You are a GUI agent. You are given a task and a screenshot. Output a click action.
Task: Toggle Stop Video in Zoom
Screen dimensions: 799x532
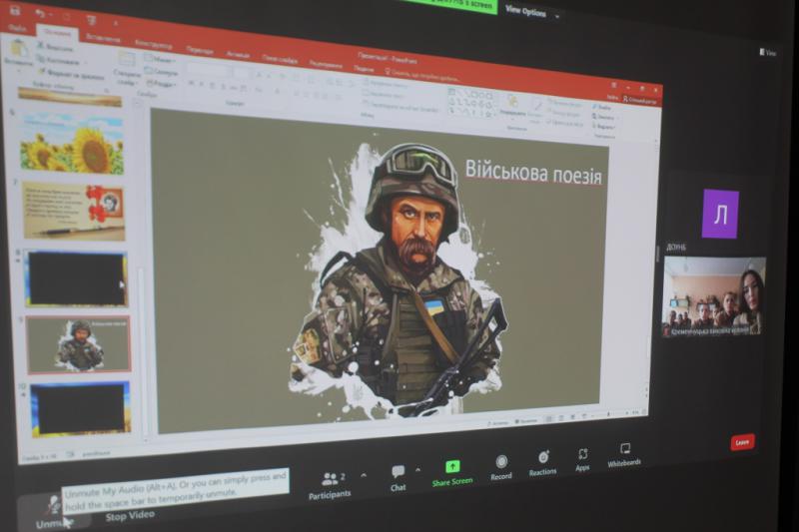[x=130, y=516]
